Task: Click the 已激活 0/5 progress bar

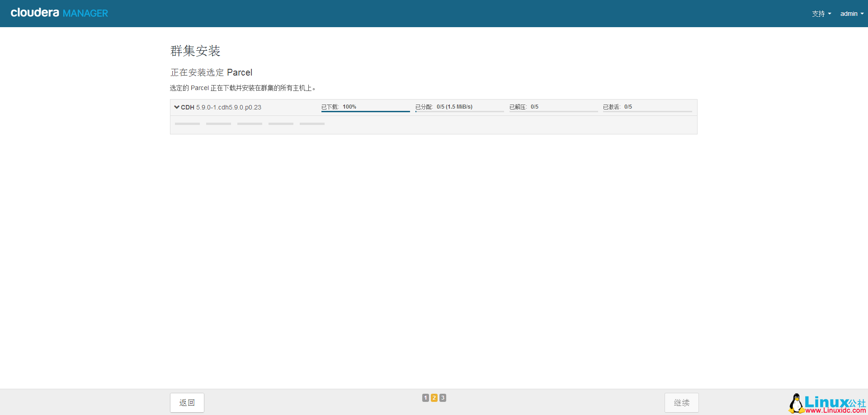Action: pyautogui.click(x=647, y=111)
